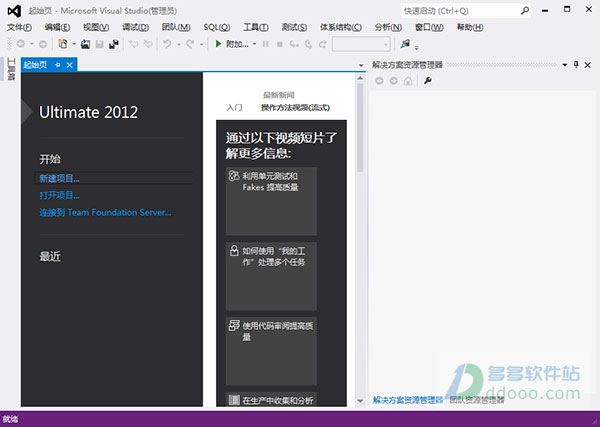
Task: Open the SQL(Q) menu
Action: (217, 28)
